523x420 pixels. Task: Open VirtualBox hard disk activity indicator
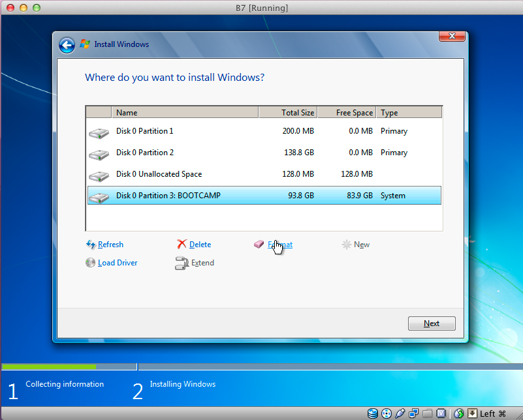373,413
